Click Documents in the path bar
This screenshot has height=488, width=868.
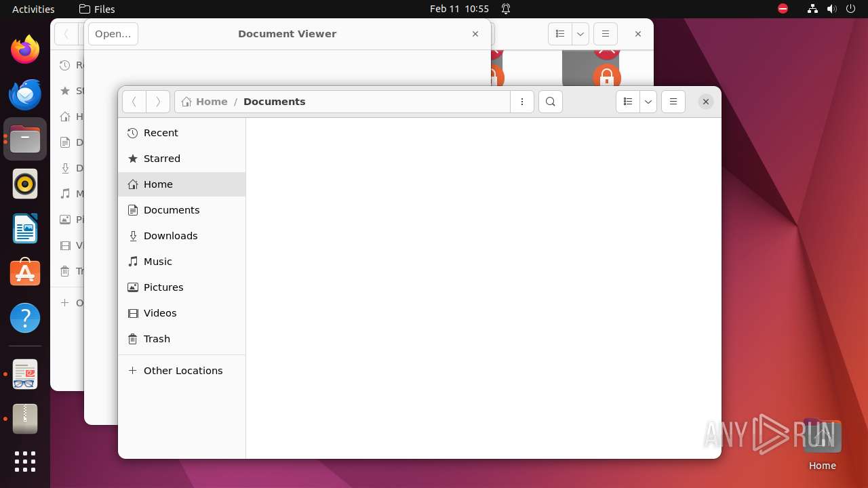[275, 102]
